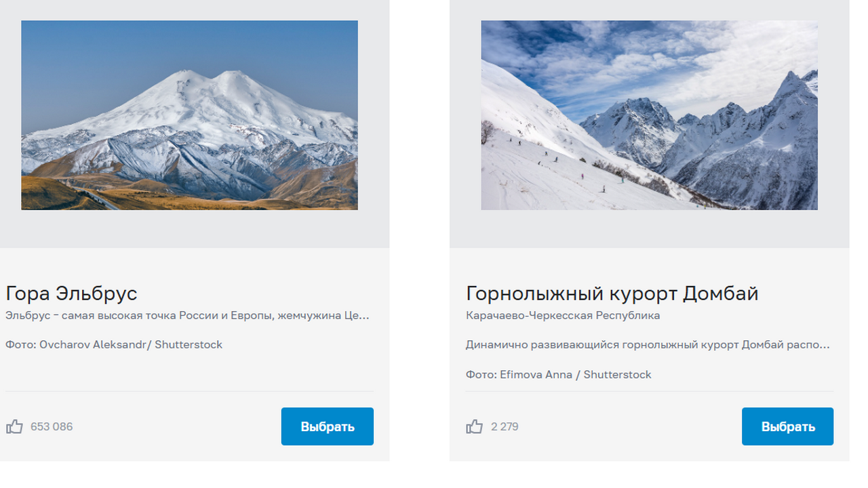The width and height of the screenshot is (868, 488).
Task: Click the 2 279 likes counter
Action: 505,426
